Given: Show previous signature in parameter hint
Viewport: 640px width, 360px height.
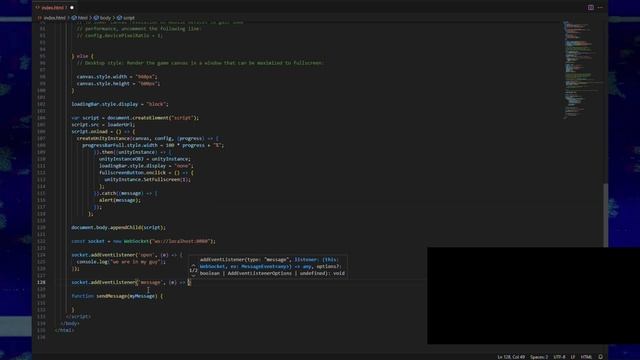Looking at the screenshot, I should point(193,264).
